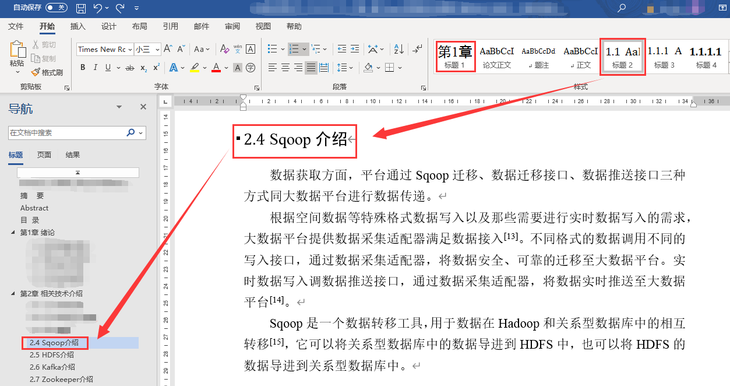Decrease font size with the shrink font icon
Viewport: 730px width, 386px height.
tap(181, 49)
